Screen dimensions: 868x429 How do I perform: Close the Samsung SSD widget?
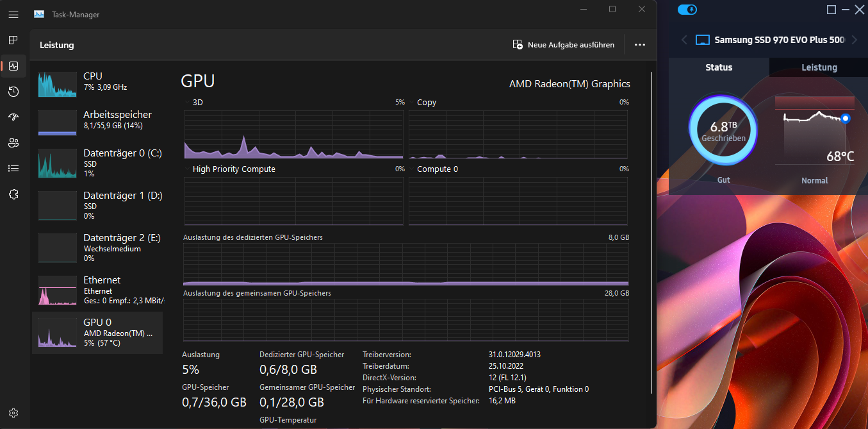(860, 10)
